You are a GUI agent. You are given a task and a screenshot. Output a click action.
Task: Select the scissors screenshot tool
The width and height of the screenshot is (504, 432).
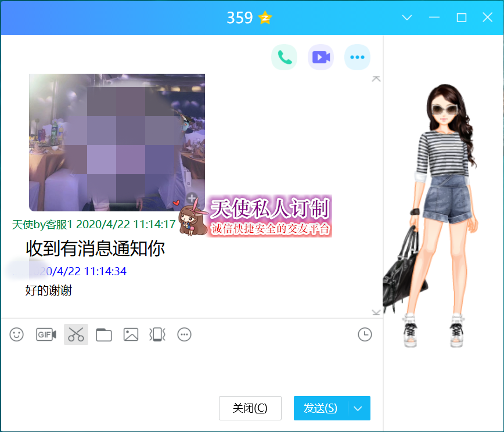pyautogui.click(x=76, y=334)
